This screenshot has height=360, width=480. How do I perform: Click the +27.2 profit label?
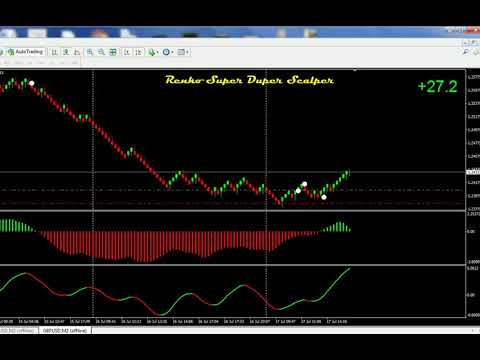[x=437, y=86]
